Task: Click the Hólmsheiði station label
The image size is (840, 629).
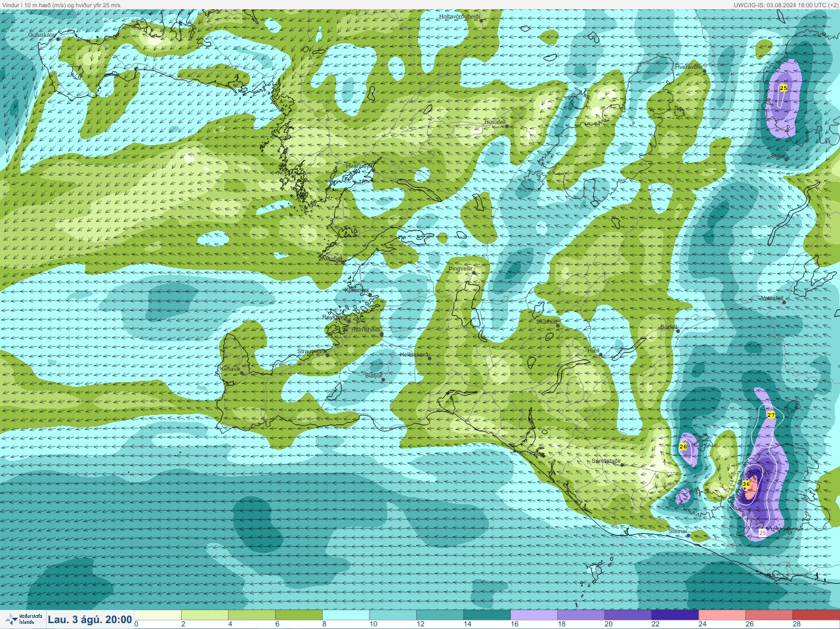Action: (x=366, y=330)
